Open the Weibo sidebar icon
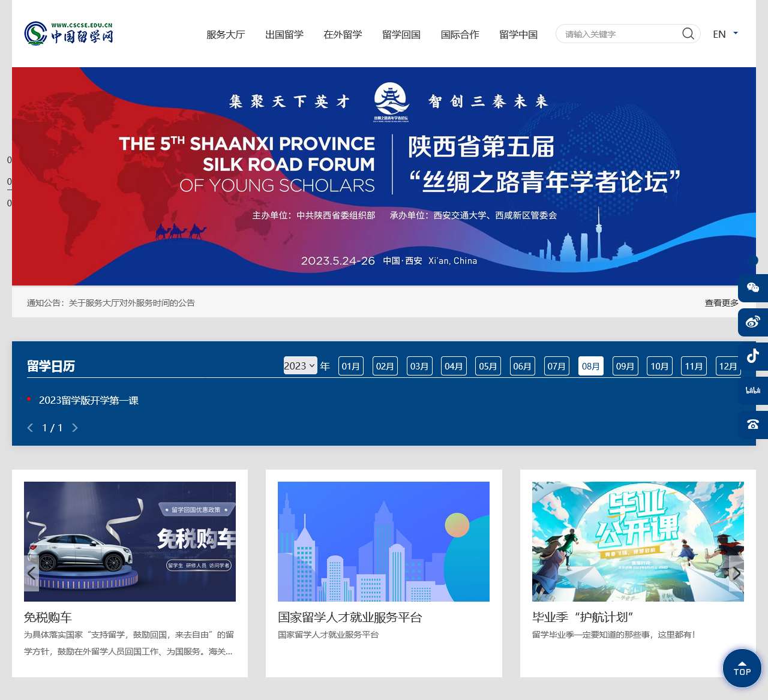Viewport: 768px width, 700px height. (753, 322)
